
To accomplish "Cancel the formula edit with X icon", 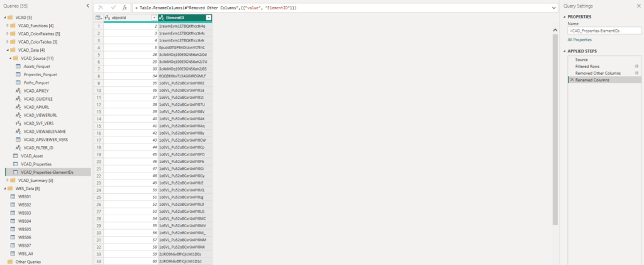I will point(101,7).
